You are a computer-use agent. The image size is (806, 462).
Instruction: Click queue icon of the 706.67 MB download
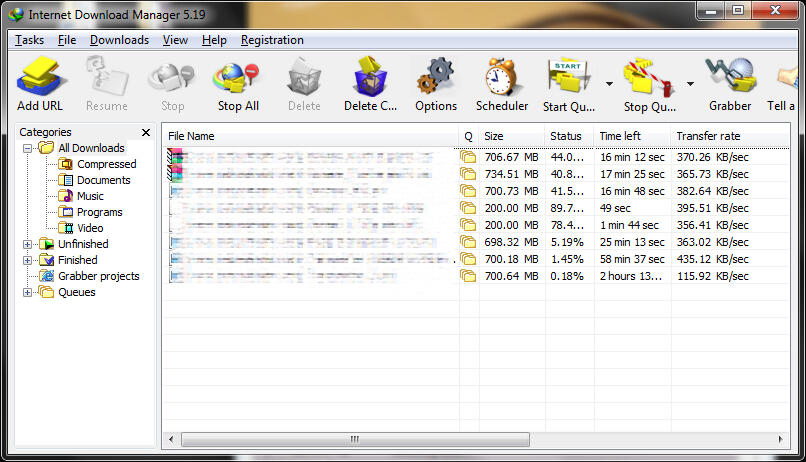pyautogui.click(x=468, y=157)
